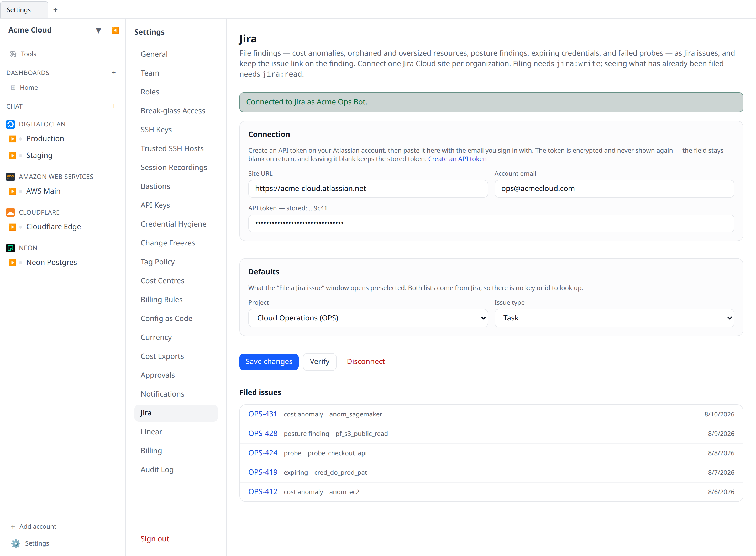Add a new dashboard with the plus
Screen dimensions: 756x556
pyautogui.click(x=114, y=72)
